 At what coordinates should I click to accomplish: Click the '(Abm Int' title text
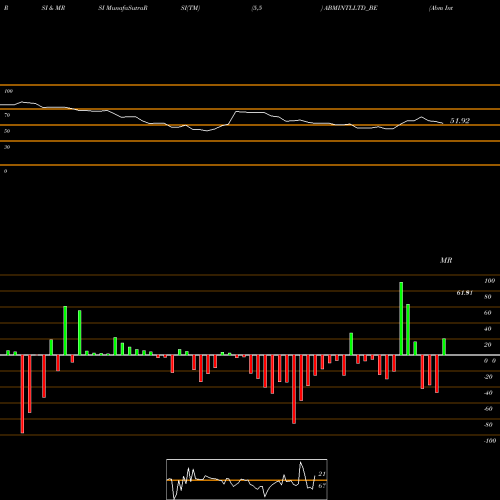pyautogui.click(x=441, y=8)
